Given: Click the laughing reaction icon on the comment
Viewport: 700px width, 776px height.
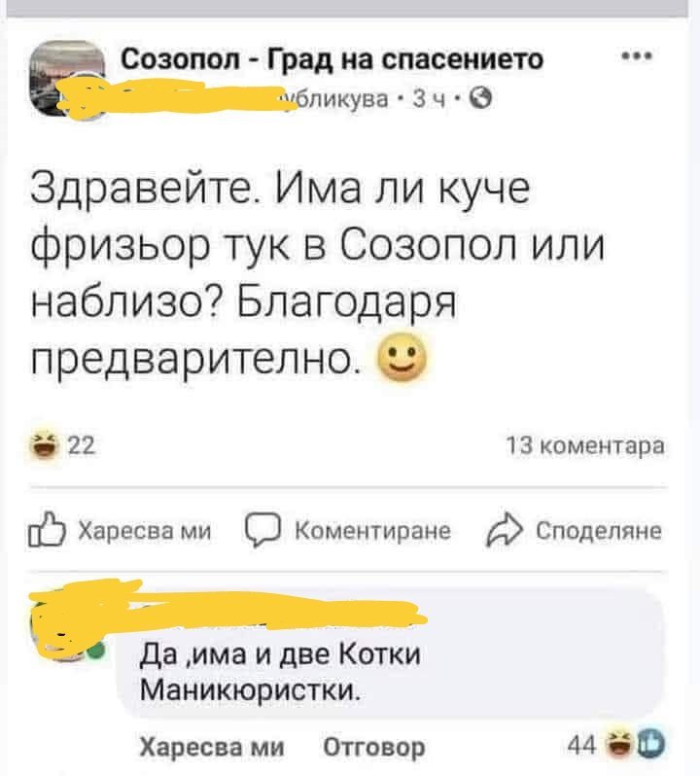Looking at the screenshot, I should click(x=619, y=743).
